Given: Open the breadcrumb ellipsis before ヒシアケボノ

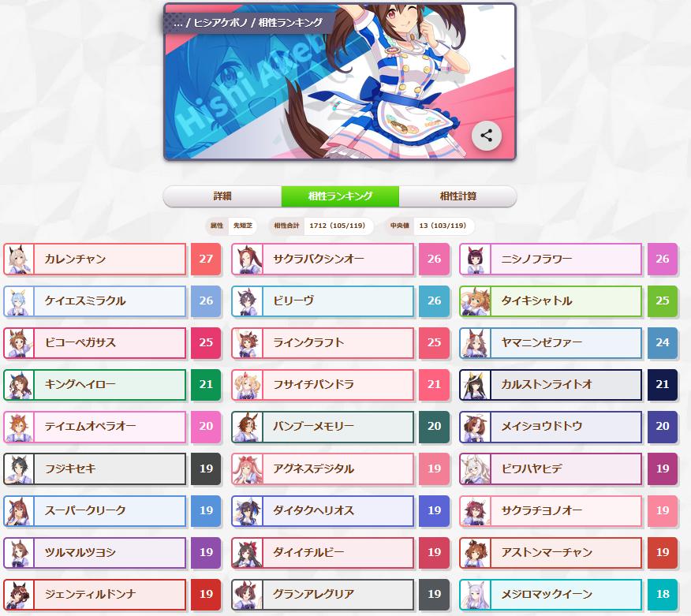Looking at the screenshot, I should tap(178, 24).
